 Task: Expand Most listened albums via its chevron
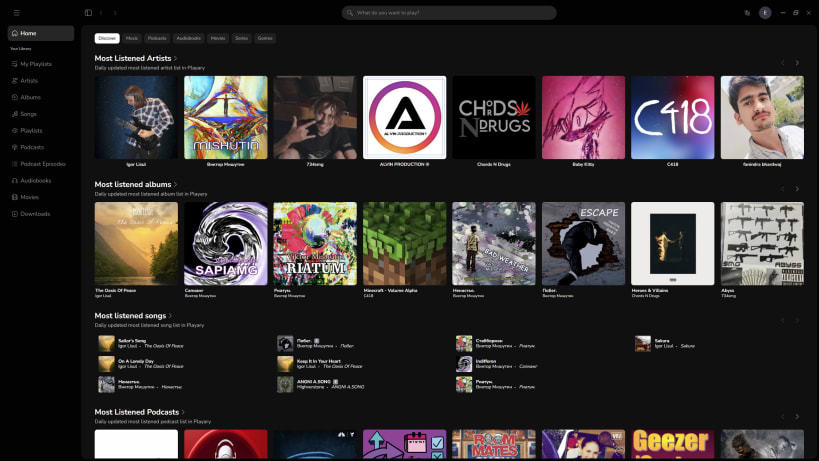[x=176, y=184]
